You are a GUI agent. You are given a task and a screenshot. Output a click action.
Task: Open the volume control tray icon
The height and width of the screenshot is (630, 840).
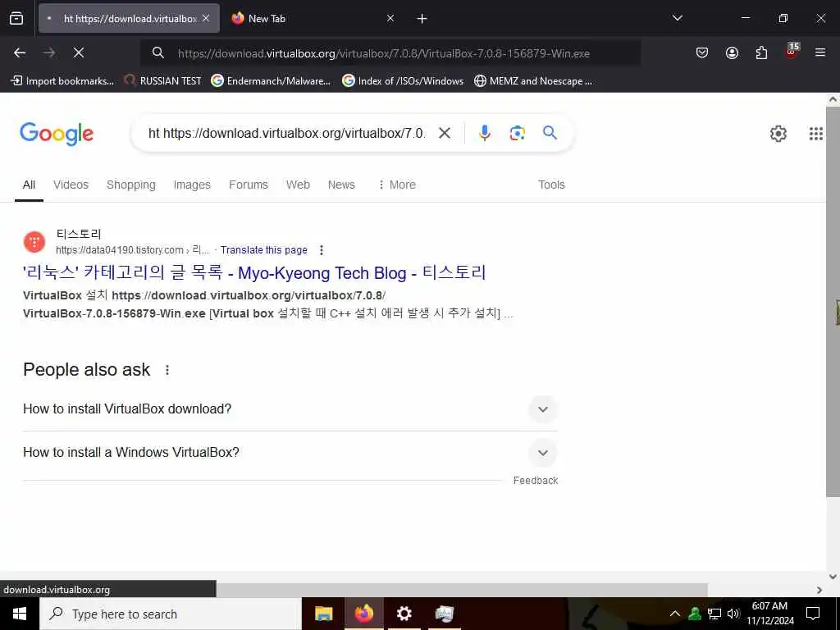(733, 614)
